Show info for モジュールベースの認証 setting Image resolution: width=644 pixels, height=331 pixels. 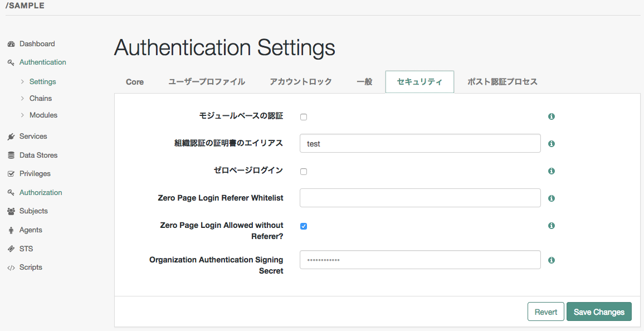[551, 116]
